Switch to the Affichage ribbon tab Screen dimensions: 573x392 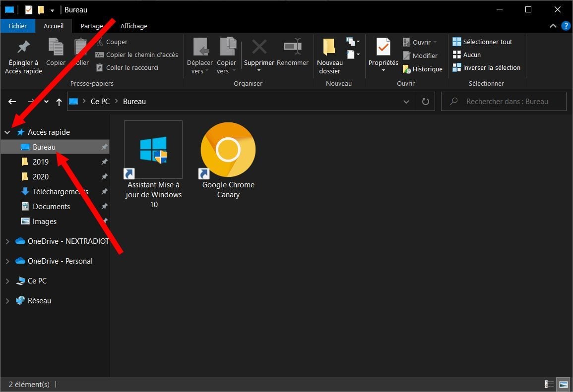[133, 26]
